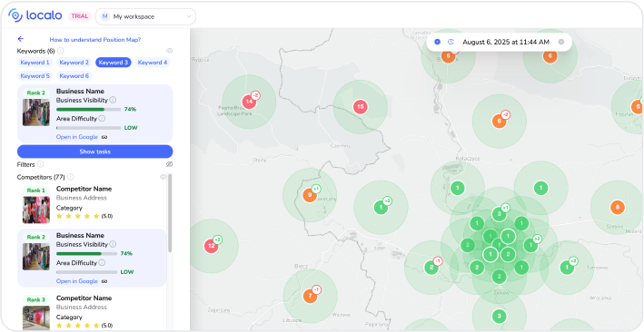The width and height of the screenshot is (644, 332).
Task: Click the Business Visibility 74% progress bar
Action: 88,110
